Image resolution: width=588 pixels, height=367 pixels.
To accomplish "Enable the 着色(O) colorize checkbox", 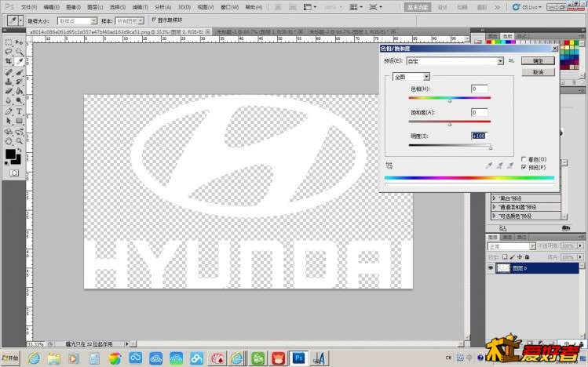I will [524, 159].
